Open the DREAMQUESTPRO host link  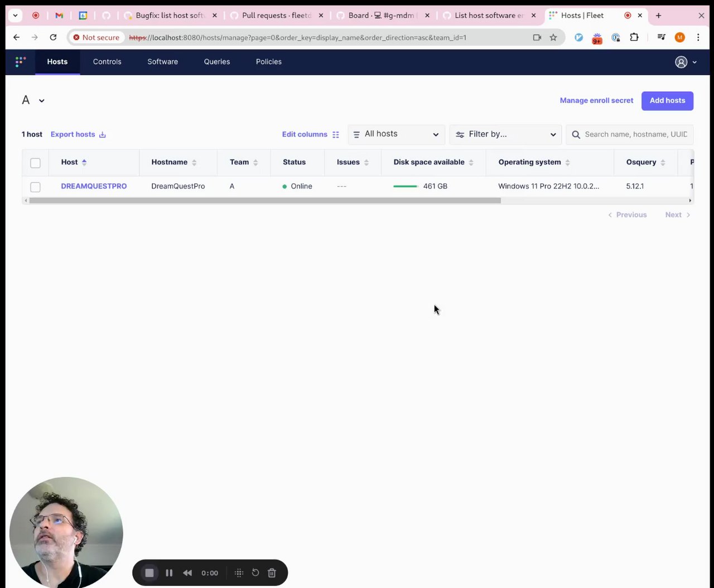point(94,186)
